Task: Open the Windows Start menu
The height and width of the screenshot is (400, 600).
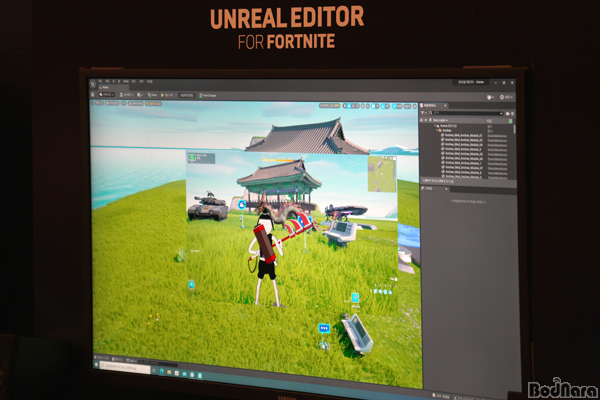Action: [x=96, y=364]
